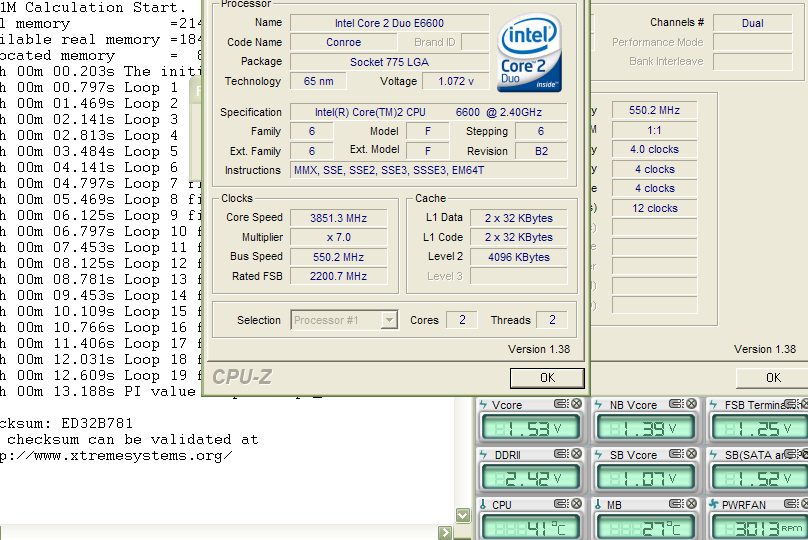
Task: Click the scroll-down arrow of Super PI window
Action: pyautogui.click(x=463, y=515)
